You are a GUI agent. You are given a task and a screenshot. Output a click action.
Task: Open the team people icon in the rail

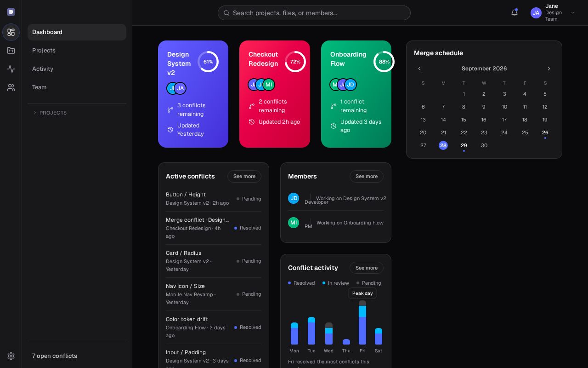(11, 87)
